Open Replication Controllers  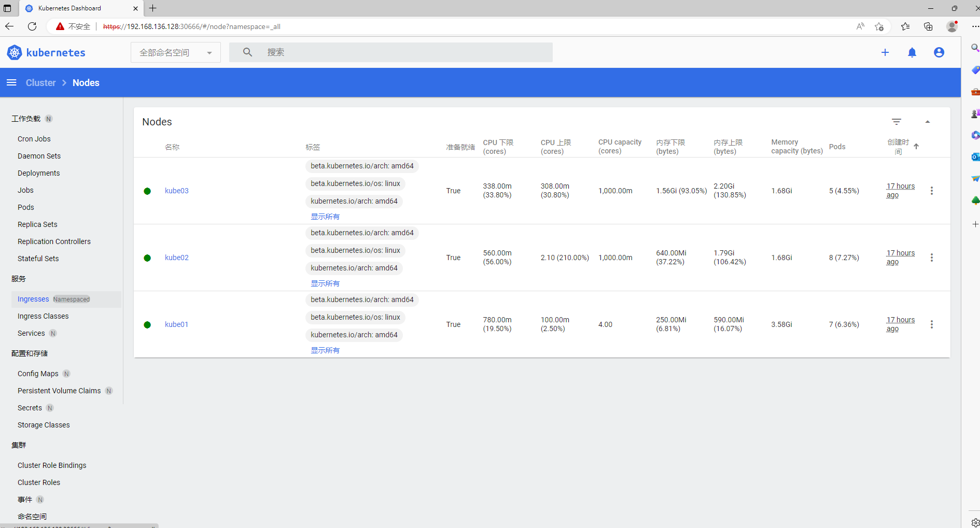(54, 241)
